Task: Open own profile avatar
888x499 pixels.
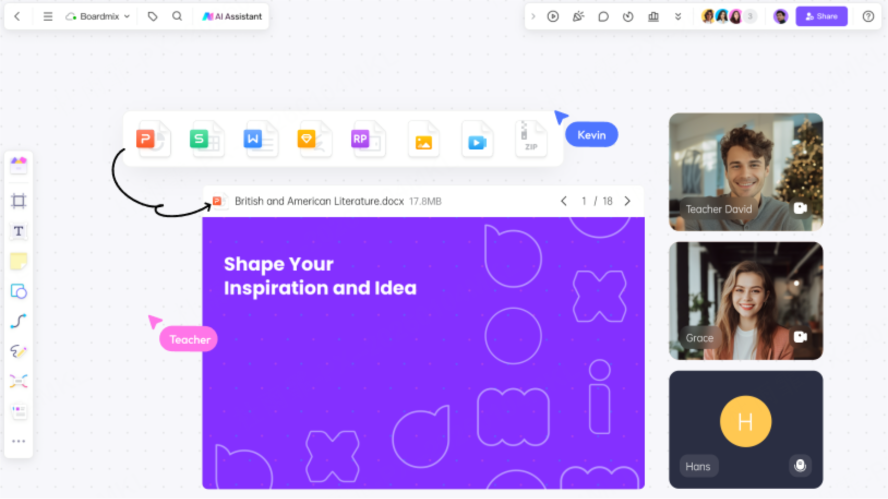Action: tap(780, 16)
